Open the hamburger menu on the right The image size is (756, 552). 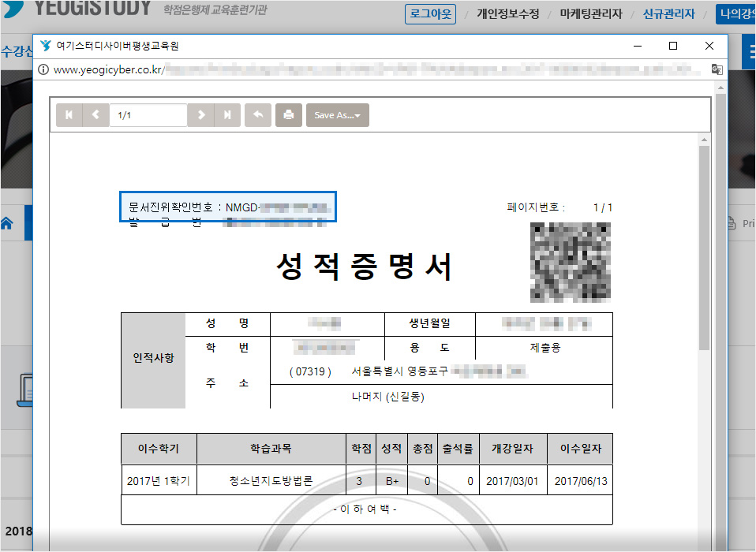pos(749,52)
